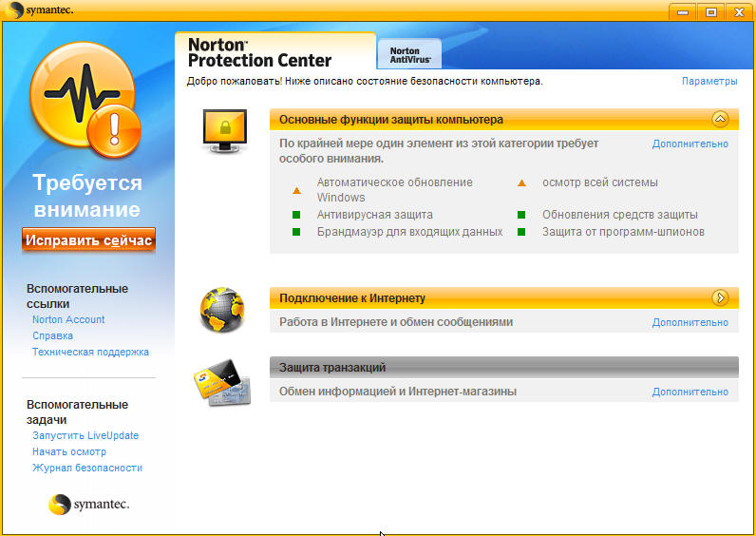Select Защита от программ-шпионов item
Viewport: 756px width, 536px height.
tap(623, 232)
